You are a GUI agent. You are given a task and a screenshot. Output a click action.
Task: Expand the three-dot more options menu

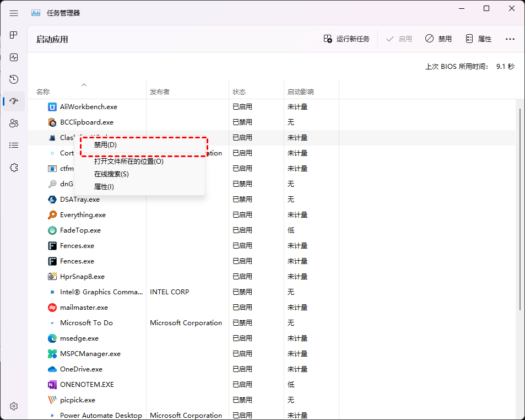pos(510,39)
